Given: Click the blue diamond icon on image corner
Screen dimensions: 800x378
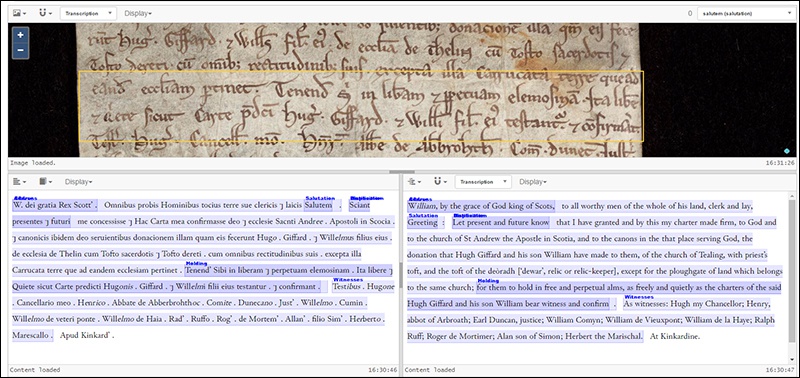Looking at the screenshot, I should coord(786,151).
